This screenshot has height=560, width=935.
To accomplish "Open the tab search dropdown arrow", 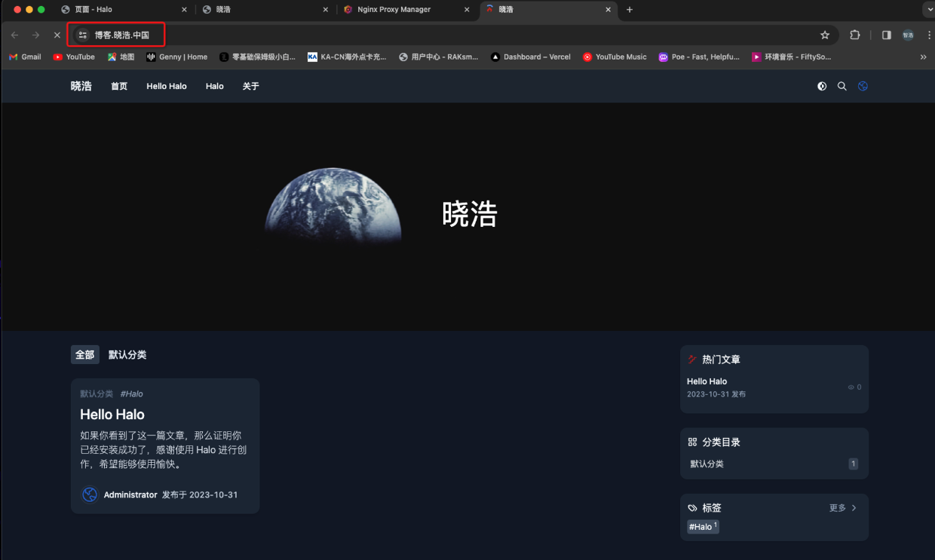I will point(928,10).
